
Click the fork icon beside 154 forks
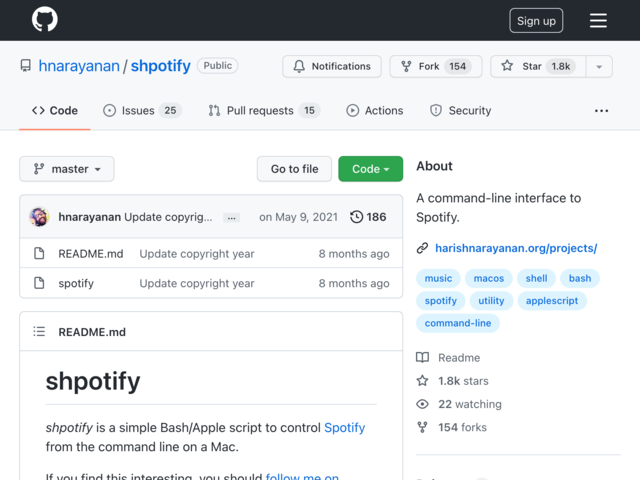tap(422, 427)
